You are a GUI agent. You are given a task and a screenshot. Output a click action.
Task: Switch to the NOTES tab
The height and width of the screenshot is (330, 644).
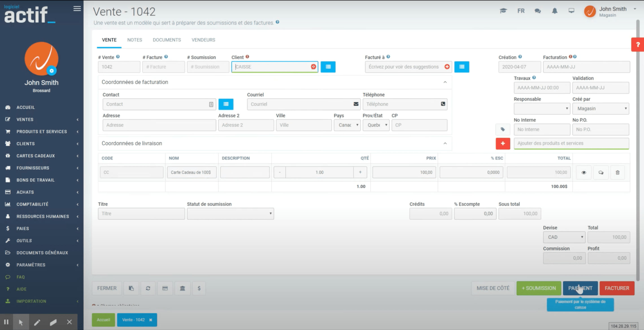pos(135,40)
